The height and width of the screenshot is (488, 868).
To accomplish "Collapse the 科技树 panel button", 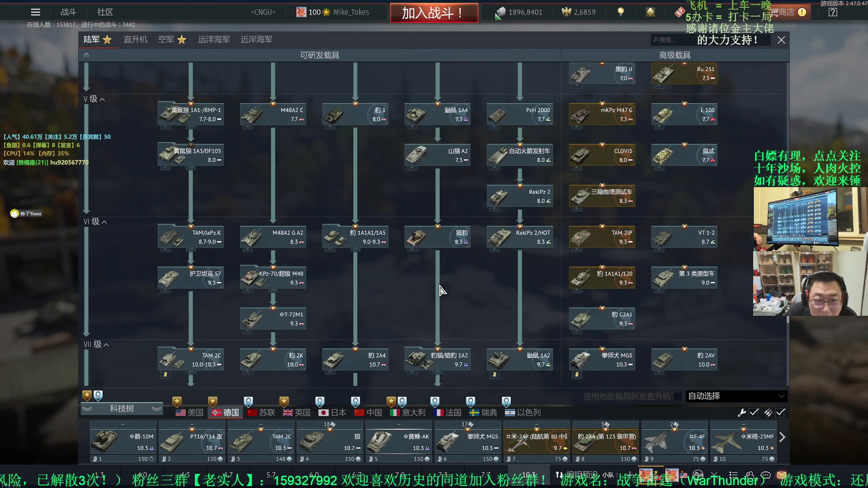I will click(122, 408).
